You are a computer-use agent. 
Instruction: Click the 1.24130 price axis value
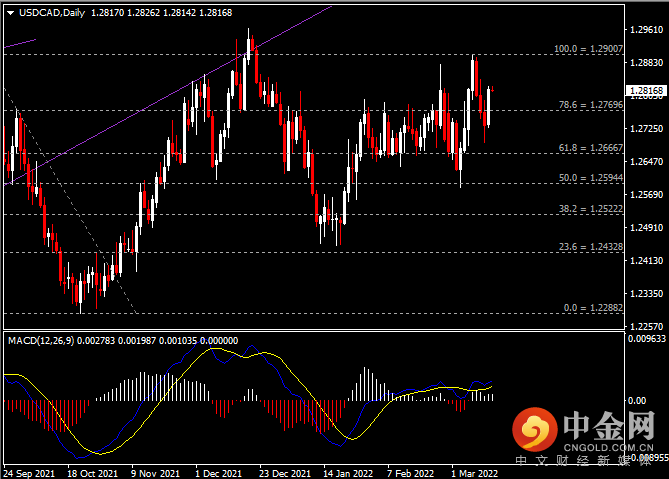(646, 260)
